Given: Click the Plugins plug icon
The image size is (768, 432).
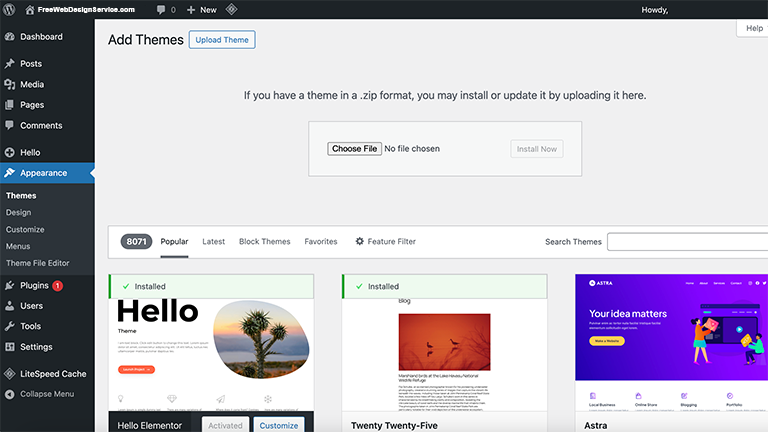Looking at the screenshot, I should (x=10, y=285).
